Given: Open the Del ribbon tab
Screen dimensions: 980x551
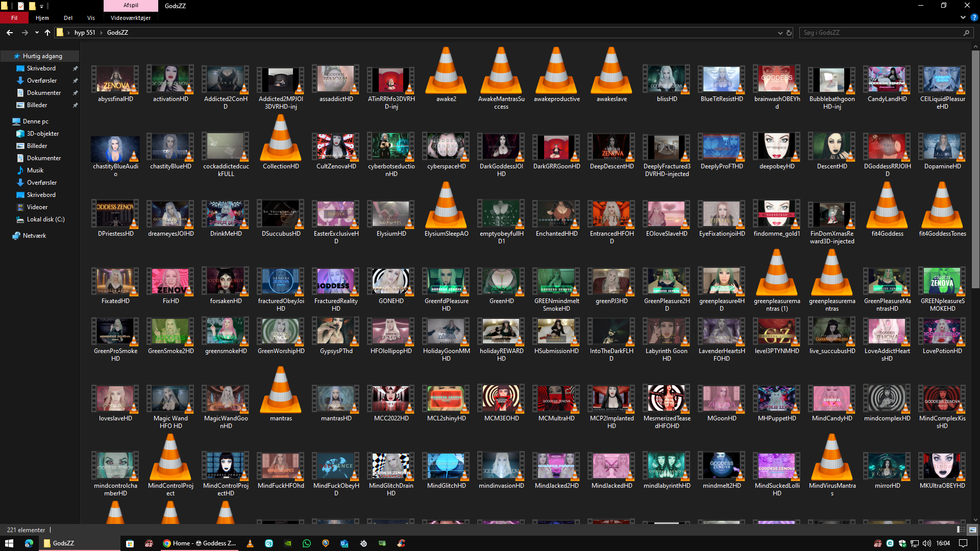Looking at the screenshot, I should 68,18.
